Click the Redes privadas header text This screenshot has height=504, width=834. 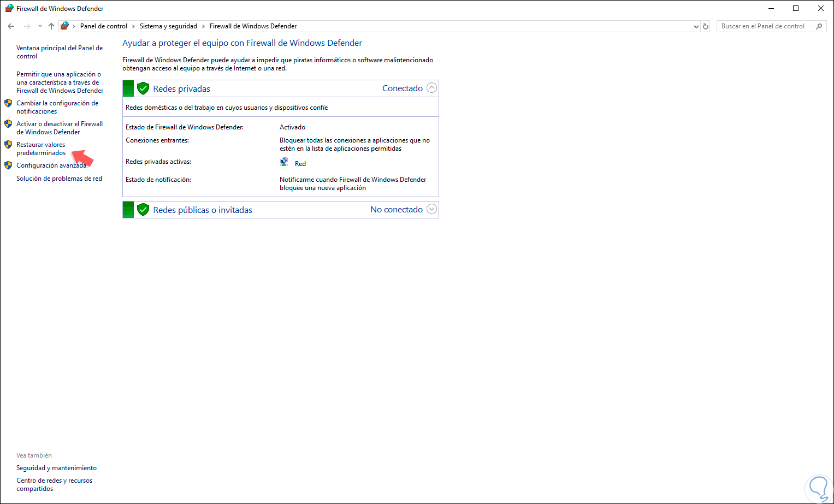(x=181, y=88)
